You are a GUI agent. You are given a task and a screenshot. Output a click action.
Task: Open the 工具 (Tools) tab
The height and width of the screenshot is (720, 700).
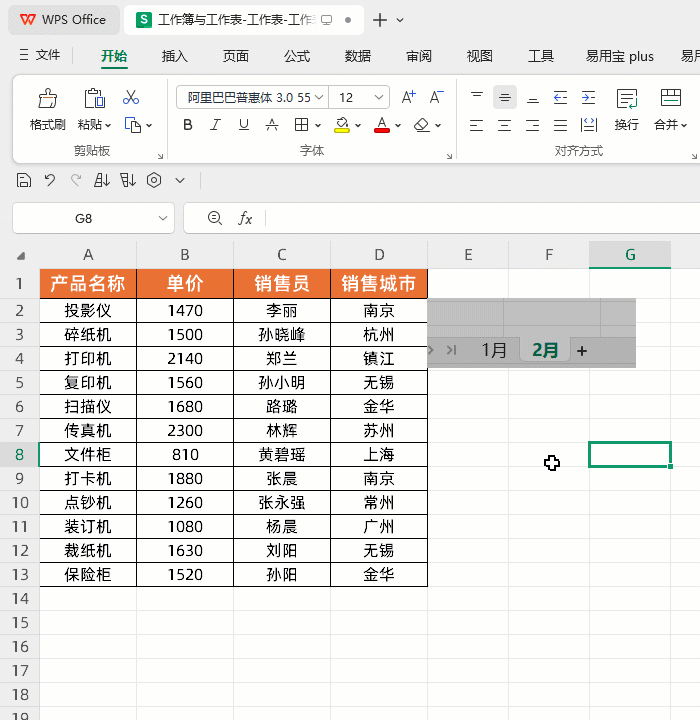pos(541,56)
